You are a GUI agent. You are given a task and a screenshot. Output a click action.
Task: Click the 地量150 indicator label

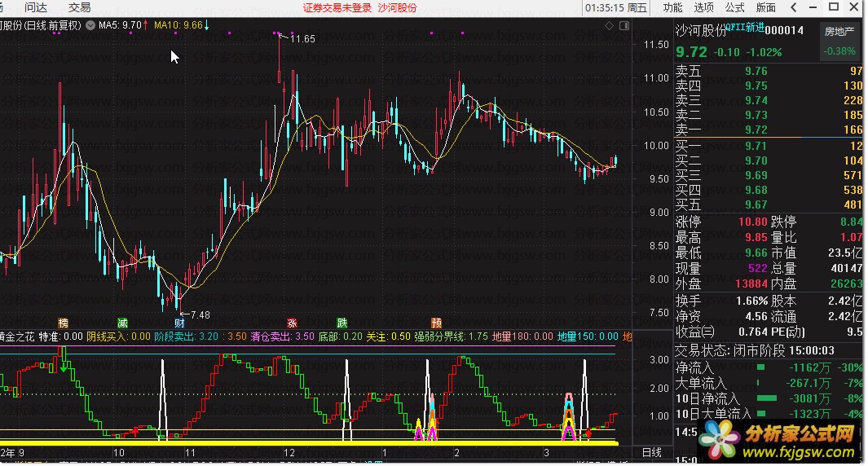[588, 336]
